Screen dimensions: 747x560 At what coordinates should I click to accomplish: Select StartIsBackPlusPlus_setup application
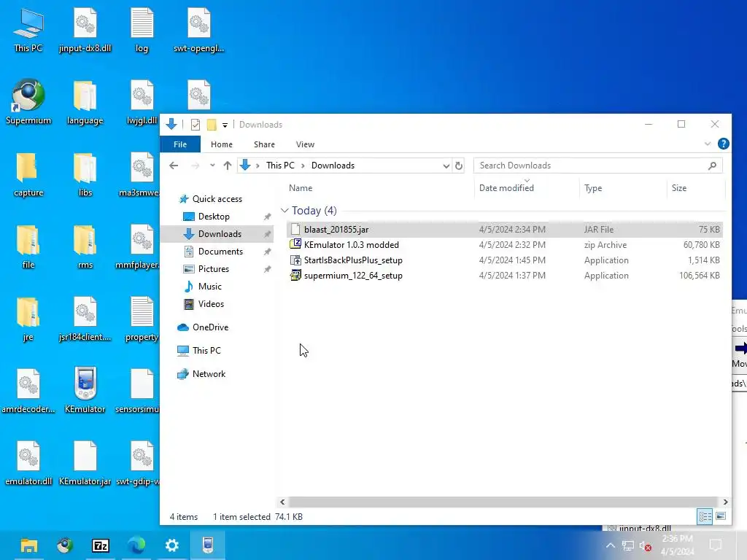[505, 260]
